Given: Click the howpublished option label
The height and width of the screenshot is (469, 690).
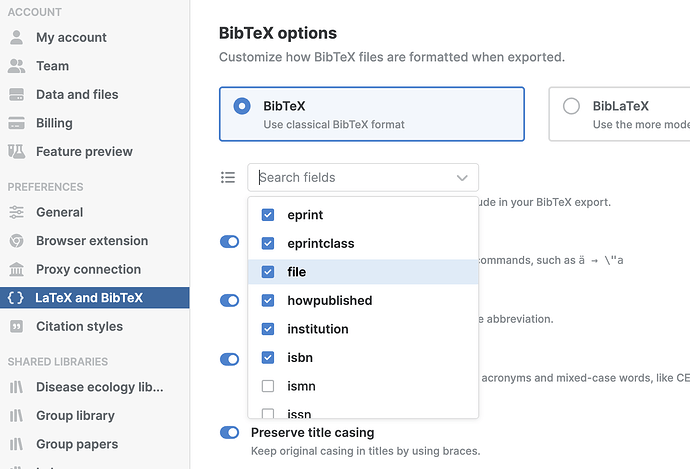Looking at the screenshot, I should click(x=330, y=300).
